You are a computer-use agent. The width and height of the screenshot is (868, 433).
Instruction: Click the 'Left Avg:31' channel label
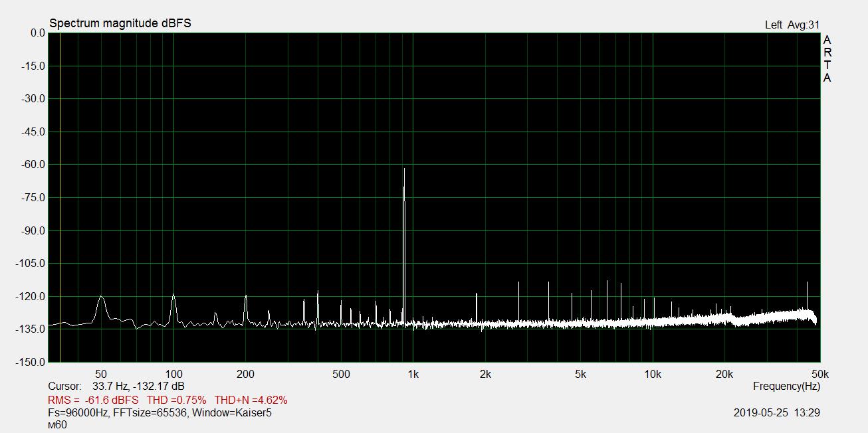coord(792,25)
